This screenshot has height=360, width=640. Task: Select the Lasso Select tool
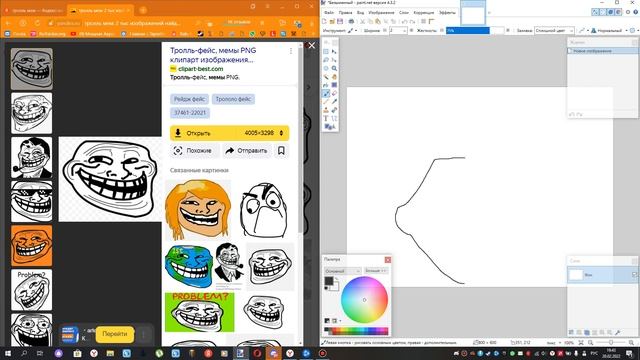(x=326, y=60)
